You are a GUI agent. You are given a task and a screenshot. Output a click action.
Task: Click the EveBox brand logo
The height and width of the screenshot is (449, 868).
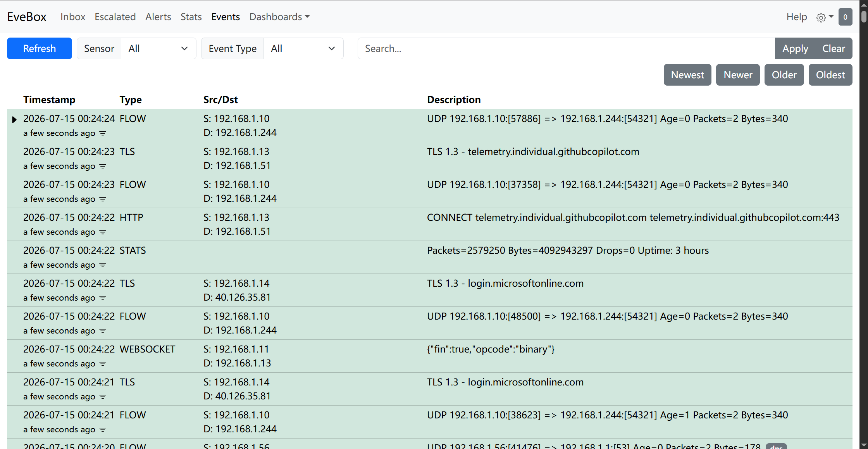tap(27, 17)
